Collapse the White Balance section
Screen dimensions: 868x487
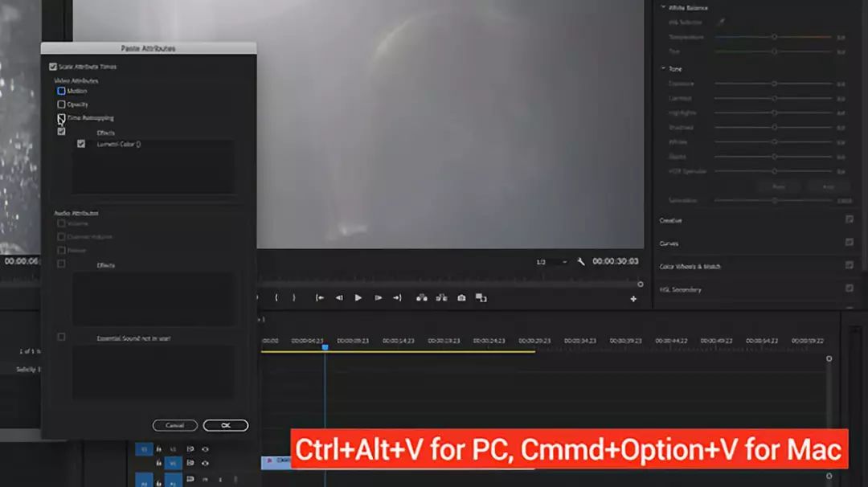click(x=663, y=7)
